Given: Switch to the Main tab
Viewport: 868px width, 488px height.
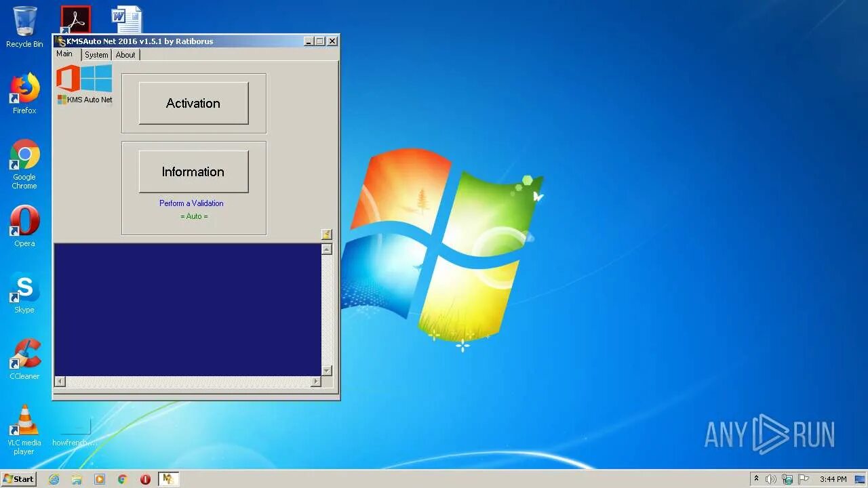Looking at the screenshot, I should (x=65, y=54).
